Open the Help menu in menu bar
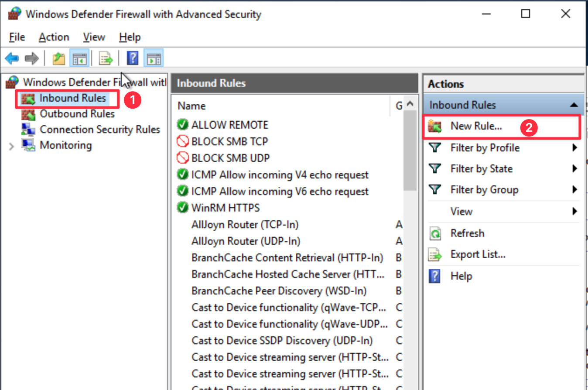 (x=130, y=38)
